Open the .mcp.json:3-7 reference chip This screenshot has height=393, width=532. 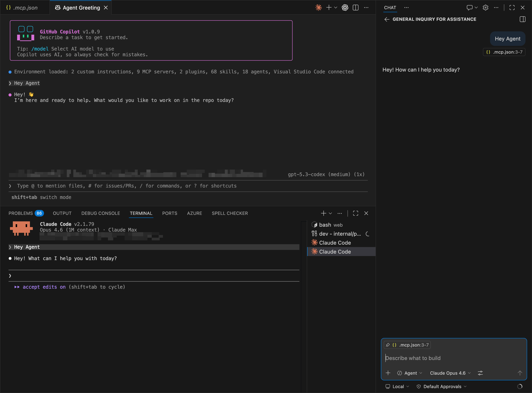point(504,52)
